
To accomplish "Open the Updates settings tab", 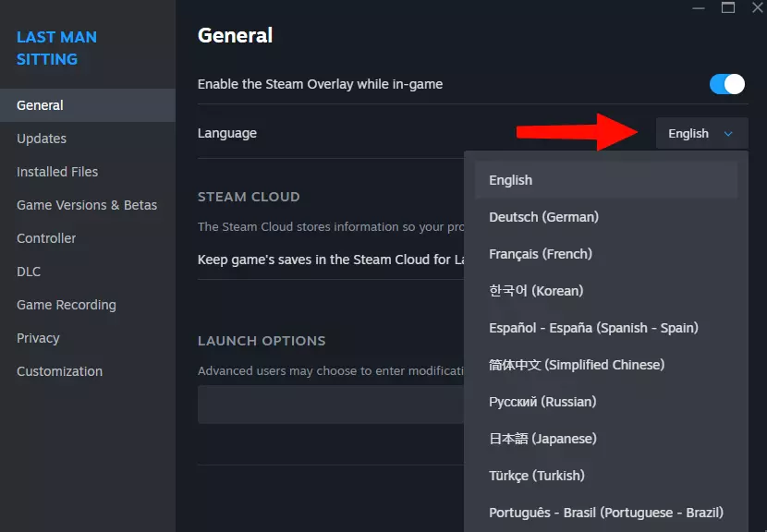I will pos(42,139).
